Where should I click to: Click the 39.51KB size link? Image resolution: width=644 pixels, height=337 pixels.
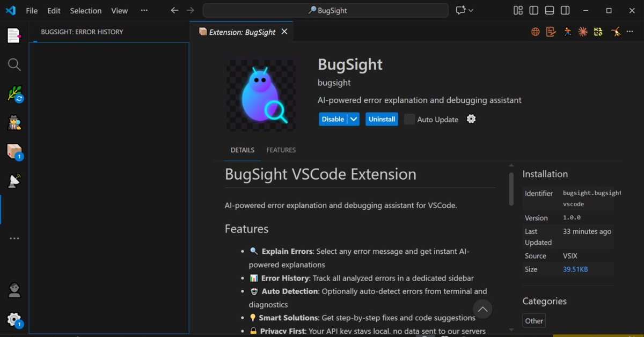point(575,269)
